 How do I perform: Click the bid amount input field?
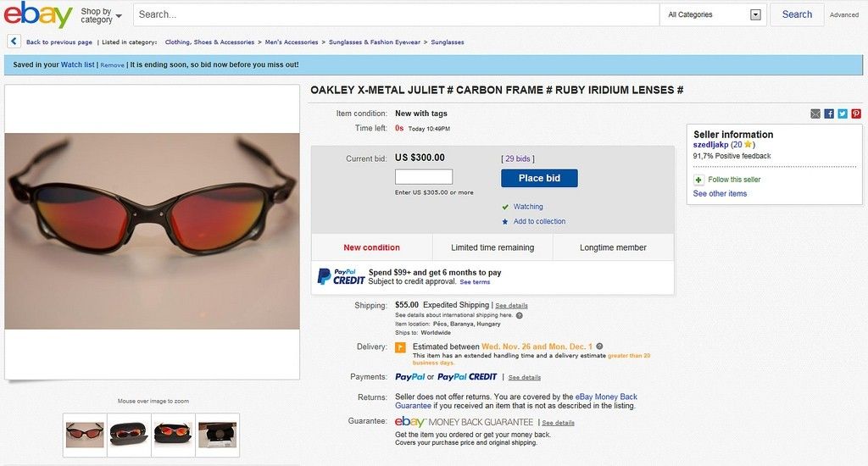[424, 177]
